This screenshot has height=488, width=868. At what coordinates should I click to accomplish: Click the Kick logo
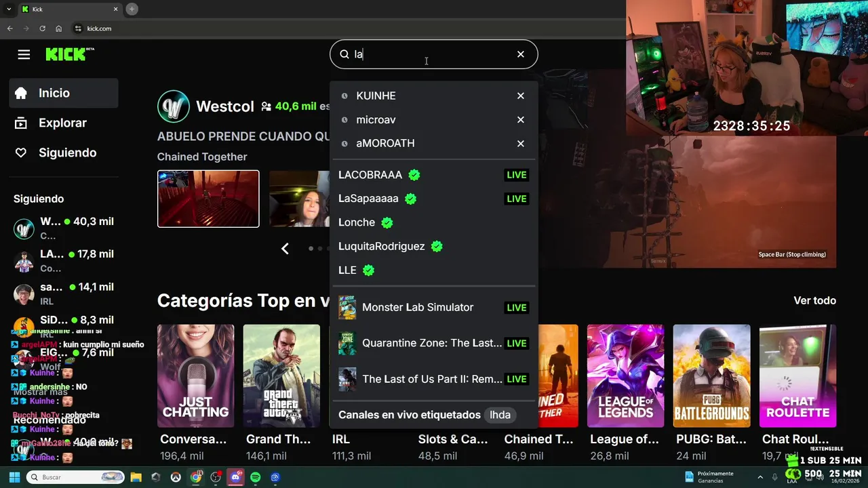[69, 55]
